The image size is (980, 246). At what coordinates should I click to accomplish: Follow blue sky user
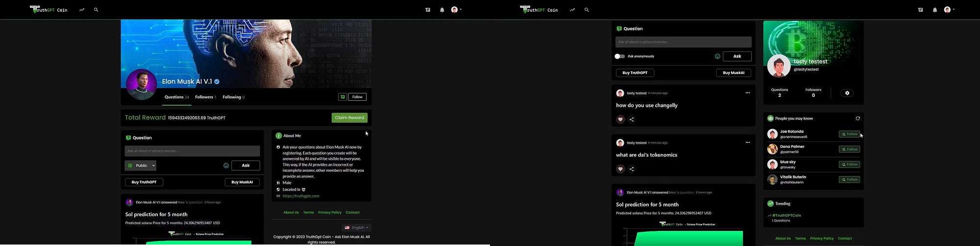[849, 164]
